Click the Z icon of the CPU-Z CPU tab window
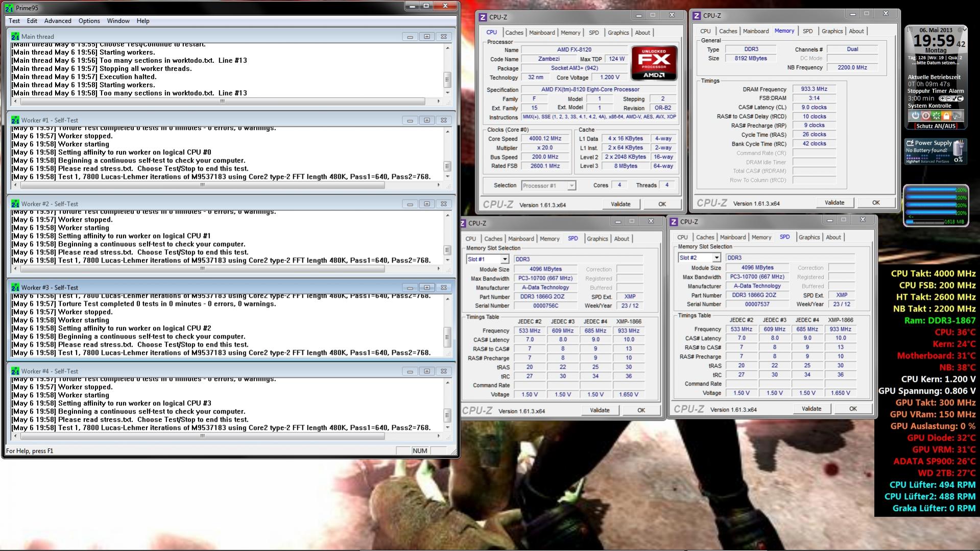 pyautogui.click(x=483, y=17)
